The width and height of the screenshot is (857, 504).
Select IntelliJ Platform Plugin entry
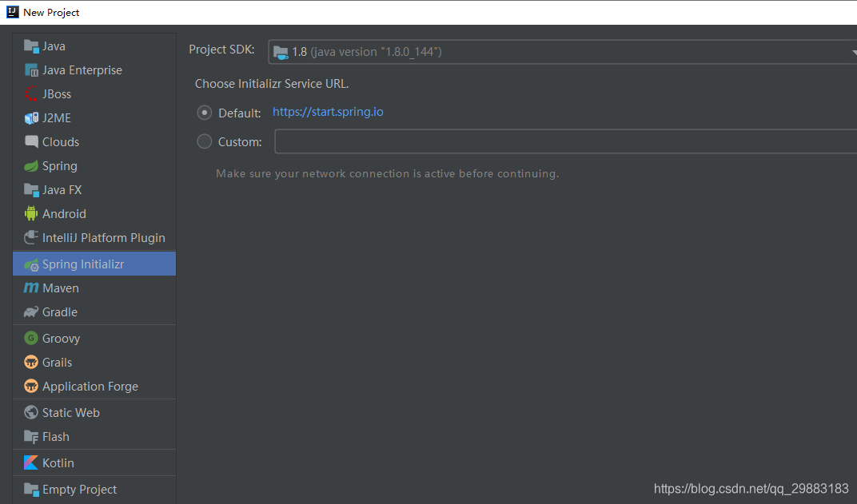(94, 237)
